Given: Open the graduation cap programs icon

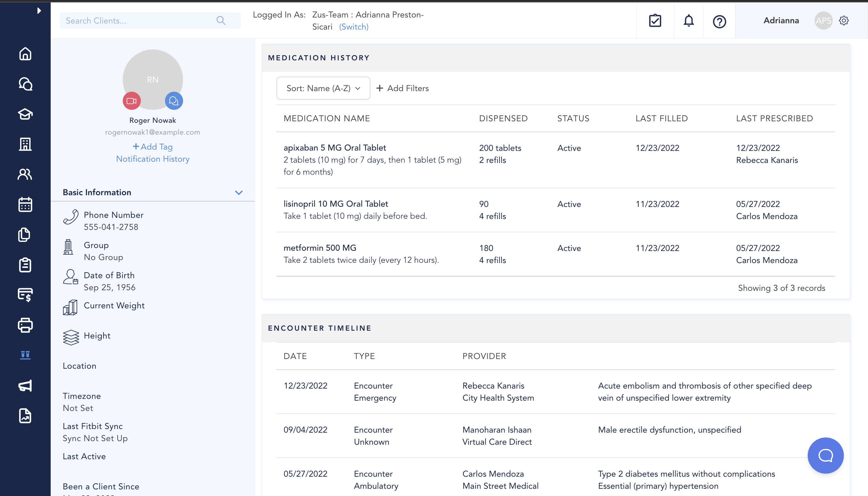Looking at the screenshot, I should [25, 114].
